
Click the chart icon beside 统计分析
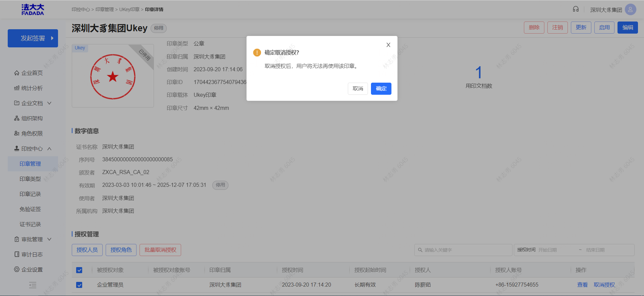click(17, 88)
